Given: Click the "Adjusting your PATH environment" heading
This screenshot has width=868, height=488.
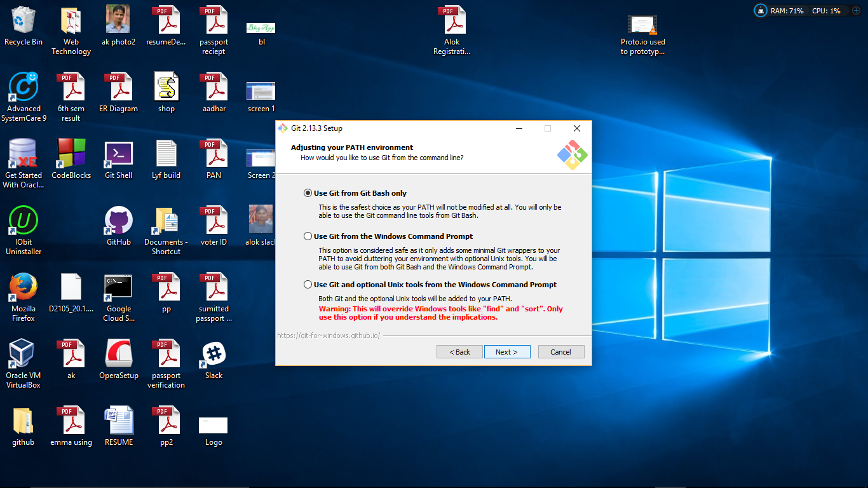Looking at the screenshot, I should tap(352, 147).
